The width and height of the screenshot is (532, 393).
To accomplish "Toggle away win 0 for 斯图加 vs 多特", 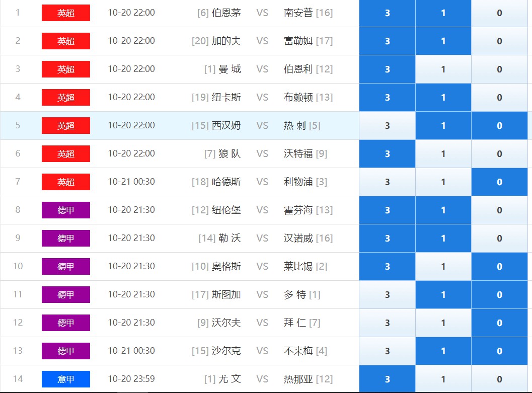I will pyautogui.click(x=499, y=294).
